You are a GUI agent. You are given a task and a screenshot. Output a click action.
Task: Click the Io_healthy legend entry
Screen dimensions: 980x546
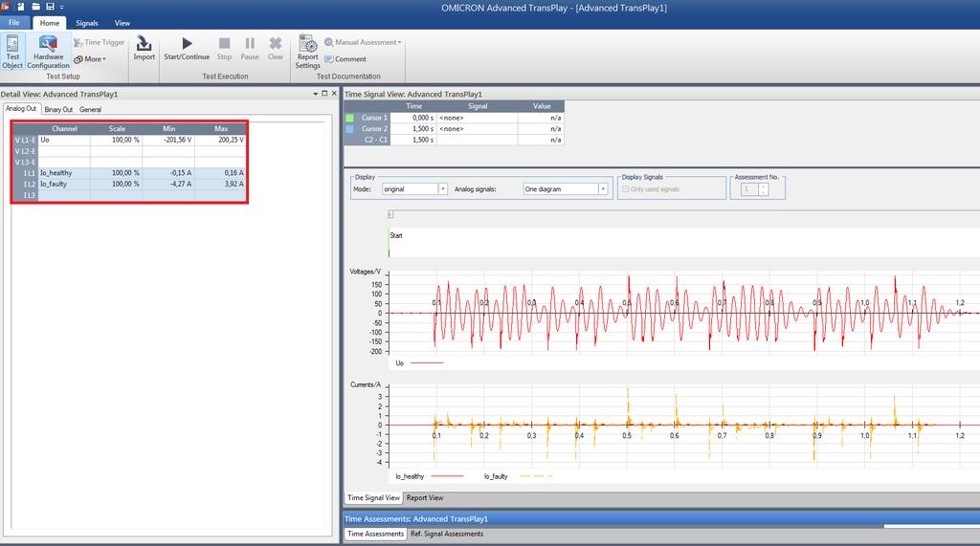430,476
